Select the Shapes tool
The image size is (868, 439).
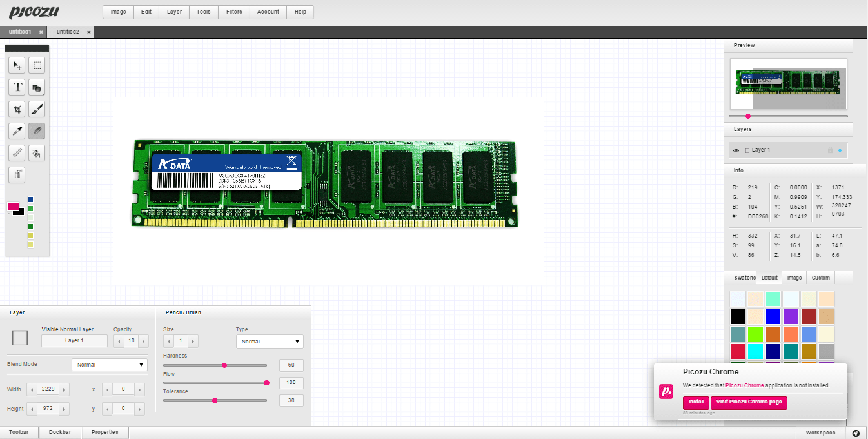37,87
